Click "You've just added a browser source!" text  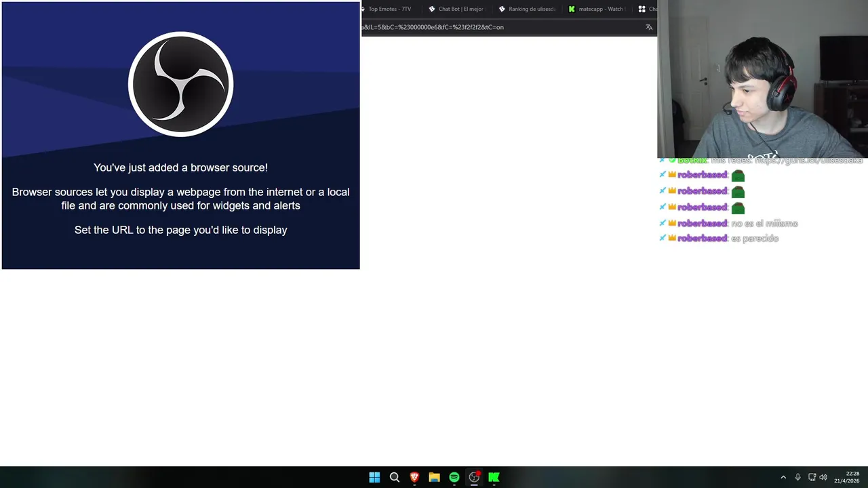coord(180,167)
